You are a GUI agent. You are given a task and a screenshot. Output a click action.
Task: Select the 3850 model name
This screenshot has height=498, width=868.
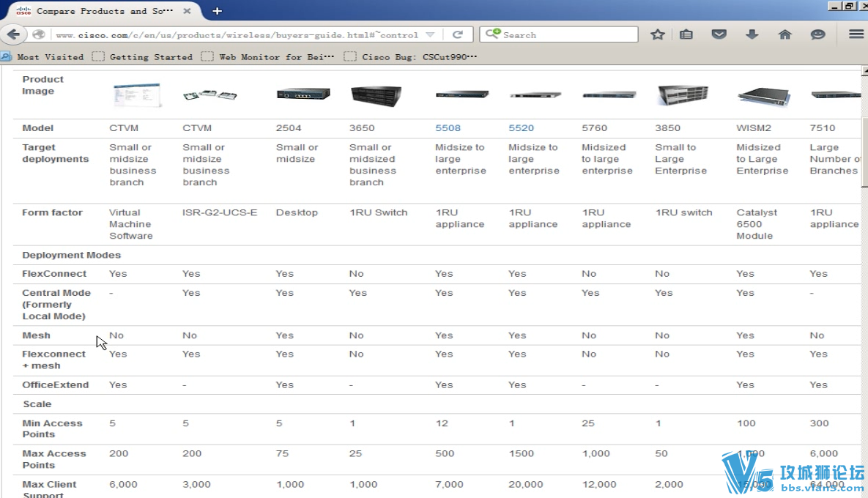pyautogui.click(x=667, y=128)
